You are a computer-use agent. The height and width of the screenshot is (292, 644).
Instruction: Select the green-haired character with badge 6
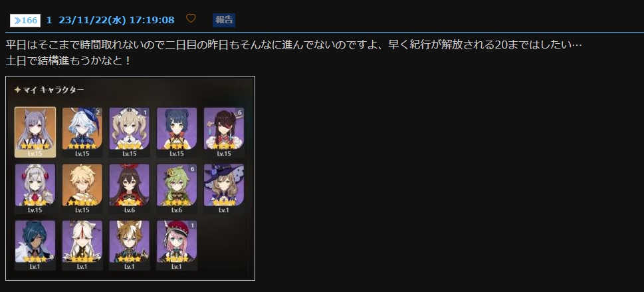click(x=177, y=189)
